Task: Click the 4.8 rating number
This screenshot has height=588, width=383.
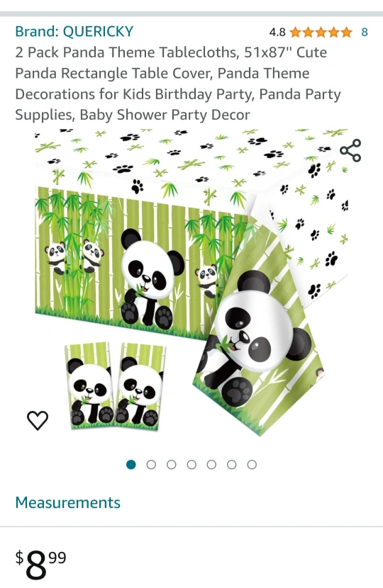Action: [277, 33]
